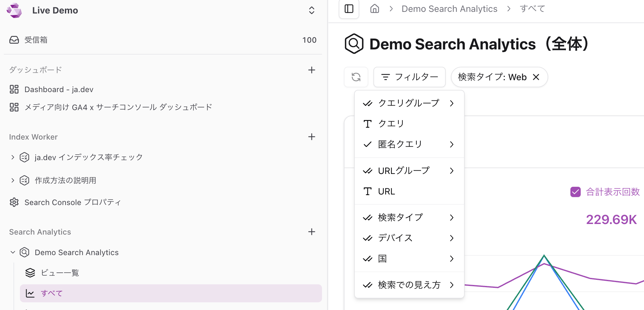Add a new dashboard with plus icon
The width and height of the screenshot is (644, 310).
(x=311, y=70)
